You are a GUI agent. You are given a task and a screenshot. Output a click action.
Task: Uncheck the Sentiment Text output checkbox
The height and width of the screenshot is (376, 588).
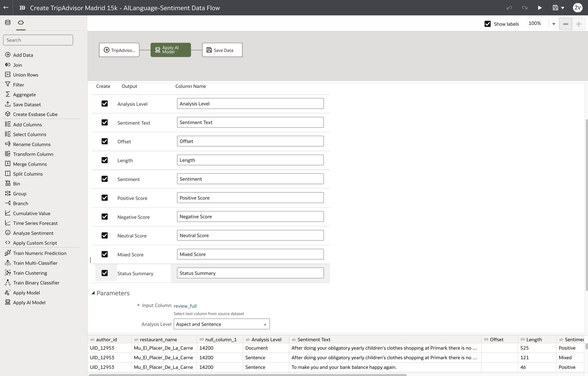click(x=105, y=122)
